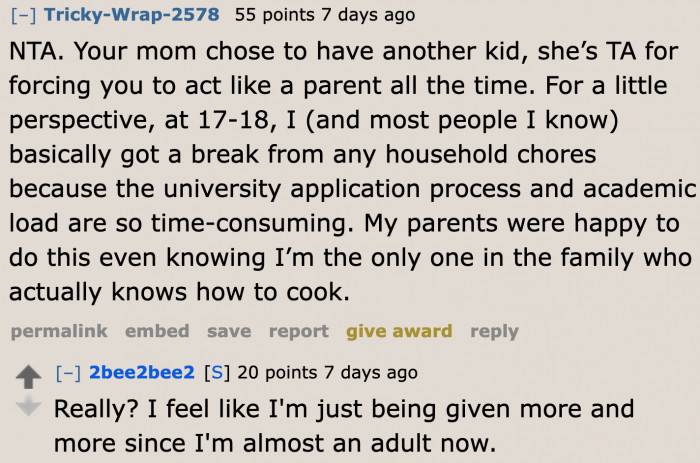Report the top comment

(298, 331)
